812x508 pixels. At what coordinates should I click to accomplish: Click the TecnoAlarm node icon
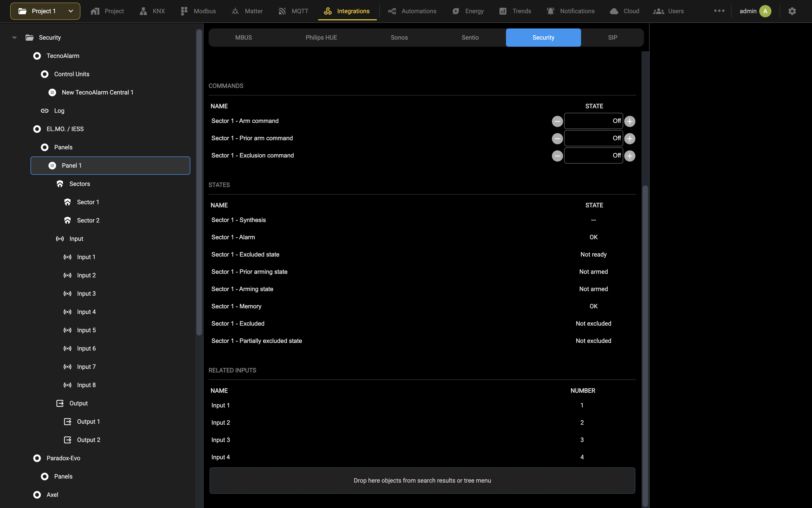point(37,56)
